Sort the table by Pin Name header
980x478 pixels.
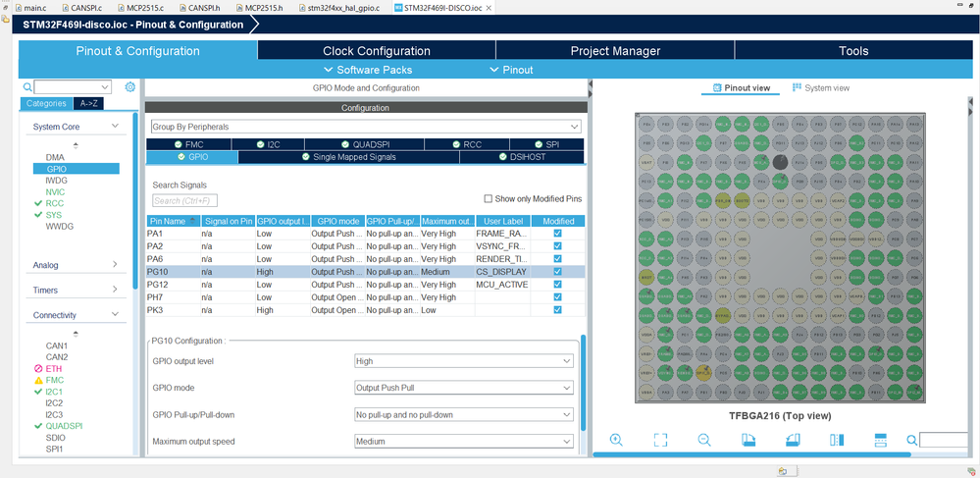point(173,221)
